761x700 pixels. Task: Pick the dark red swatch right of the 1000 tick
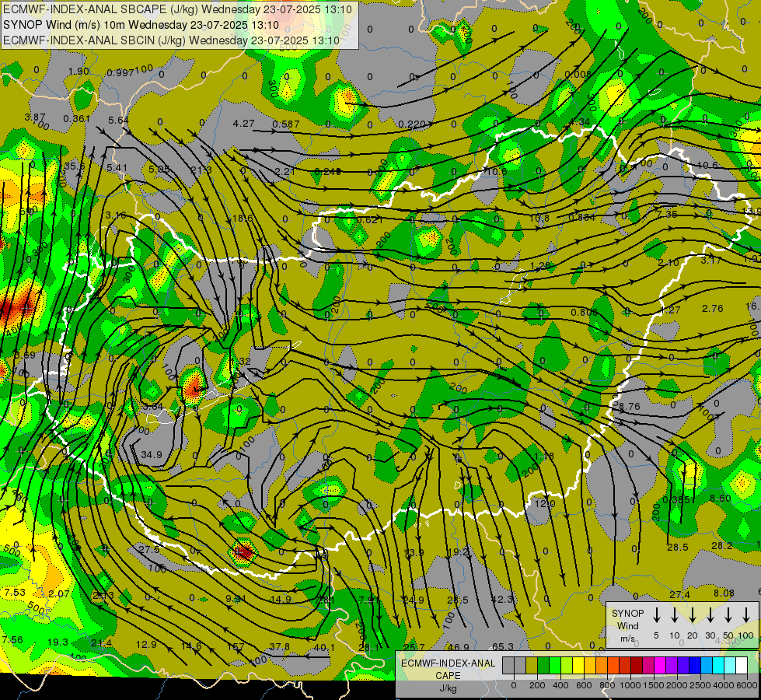coord(637,665)
